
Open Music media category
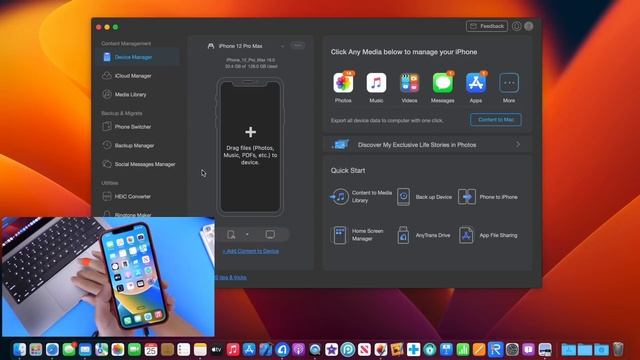376,83
